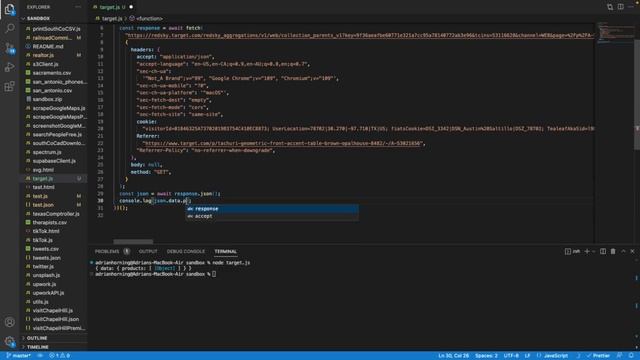Open new terminal launch profile dropdown arrow
Image resolution: width=640 pixels, height=360 pixels.
[x=593, y=251]
